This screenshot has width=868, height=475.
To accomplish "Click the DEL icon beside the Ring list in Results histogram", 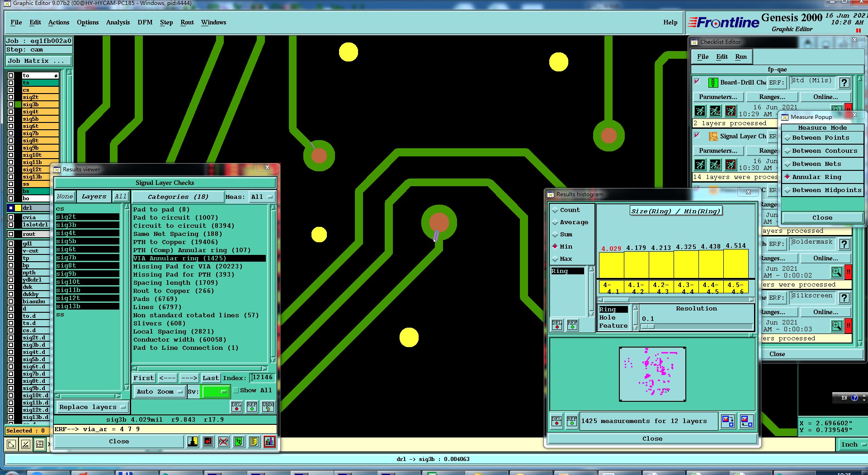I will [557, 325].
